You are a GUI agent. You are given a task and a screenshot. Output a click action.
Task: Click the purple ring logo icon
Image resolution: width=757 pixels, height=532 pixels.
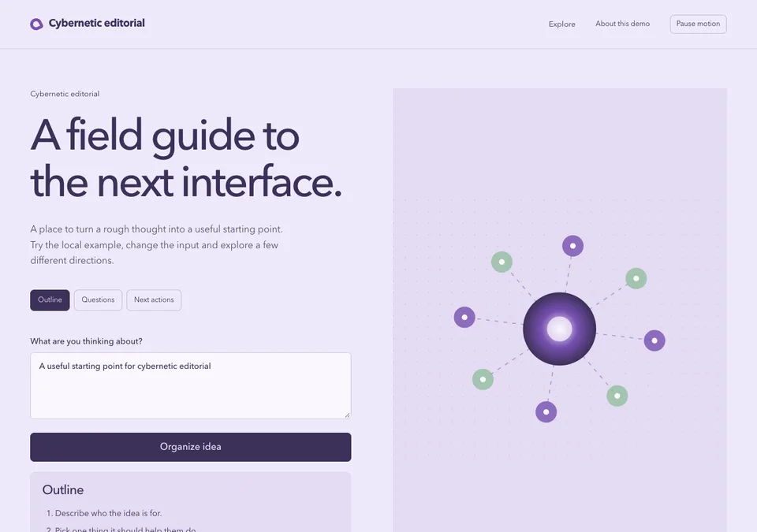pos(36,24)
